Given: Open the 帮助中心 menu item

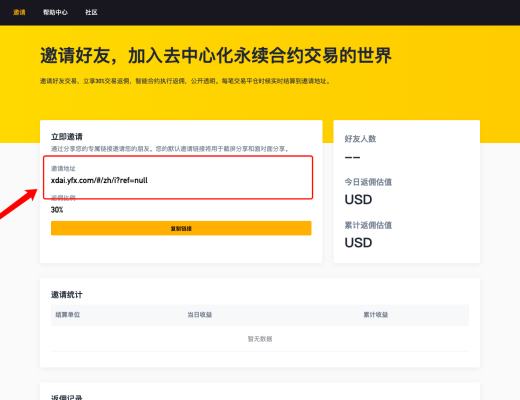Looking at the screenshot, I should coord(55,12).
